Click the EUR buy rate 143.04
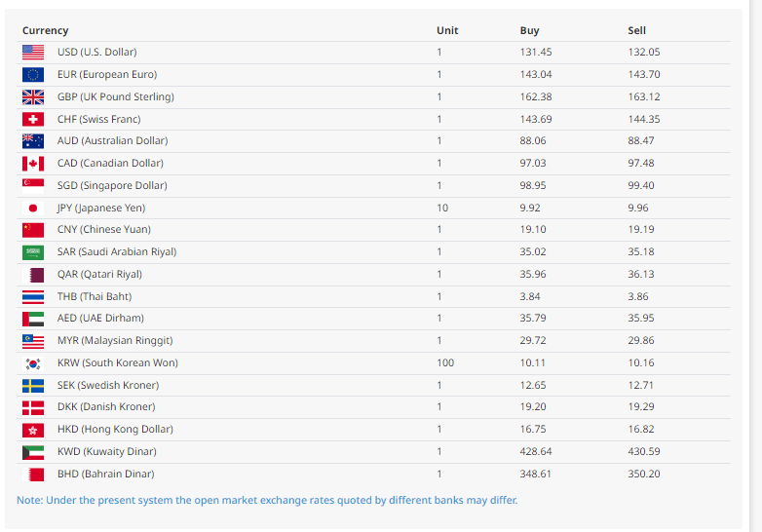Image resolution: width=762 pixels, height=532 pixels. [536, 75]
